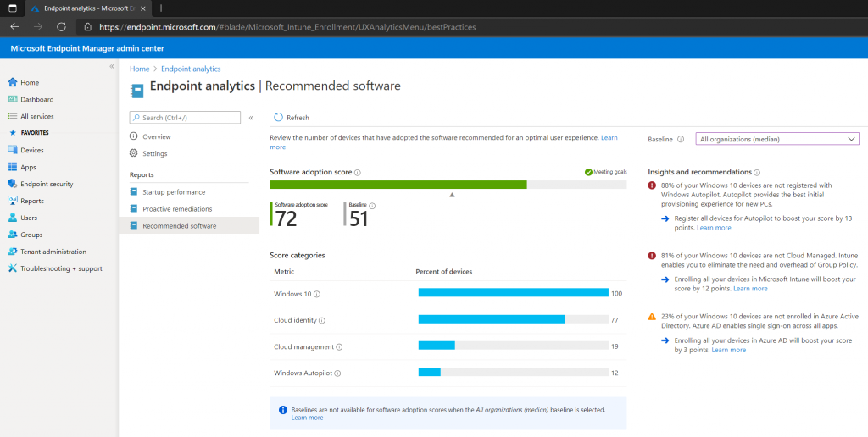Viewport: 868px width, 437px height.
Task: Click Learn more in Azure AD recommendation
Action: coord(728,350)
